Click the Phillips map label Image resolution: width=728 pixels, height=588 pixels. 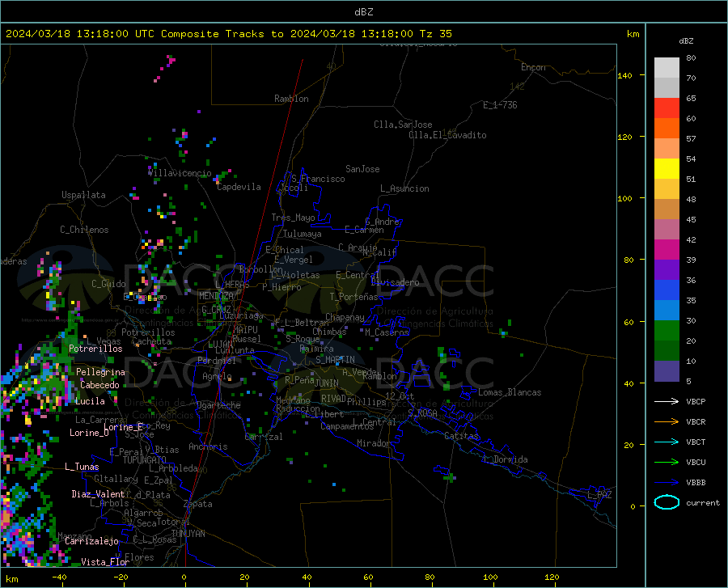pyautogui.click(x=366, y=402)
